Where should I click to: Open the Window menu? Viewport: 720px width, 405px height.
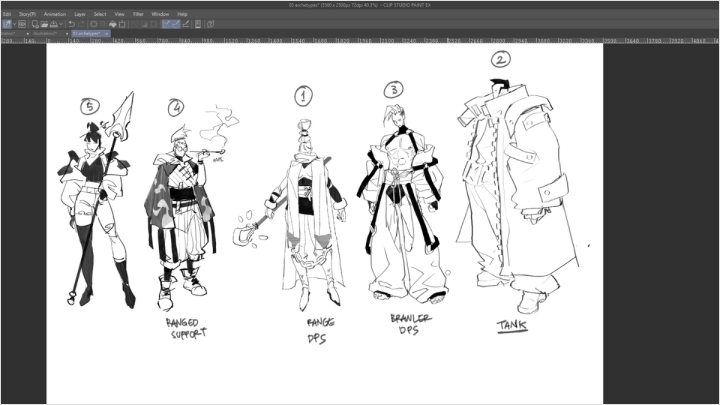click(160, 14)
